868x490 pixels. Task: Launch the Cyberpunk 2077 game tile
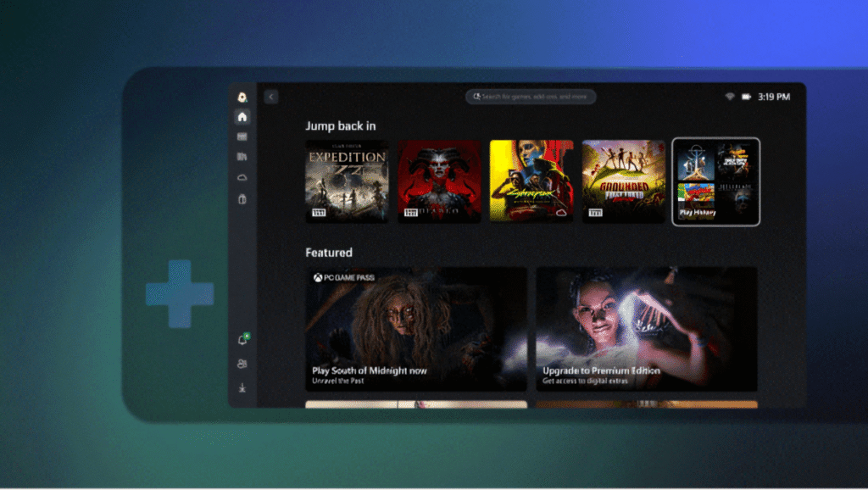coord(531,181)
